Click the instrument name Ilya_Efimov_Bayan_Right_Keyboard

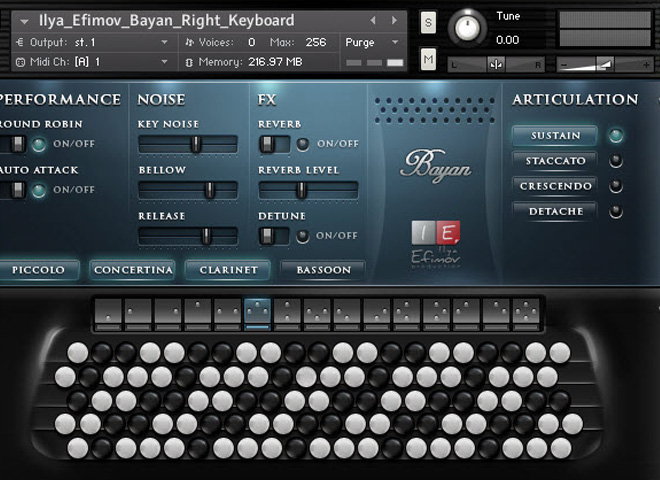pos(167,20)
